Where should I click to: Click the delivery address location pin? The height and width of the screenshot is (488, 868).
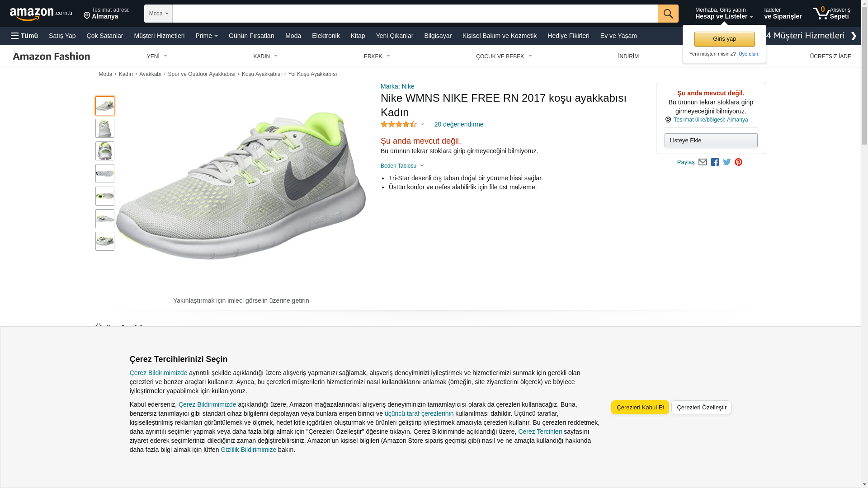[87, 16]
